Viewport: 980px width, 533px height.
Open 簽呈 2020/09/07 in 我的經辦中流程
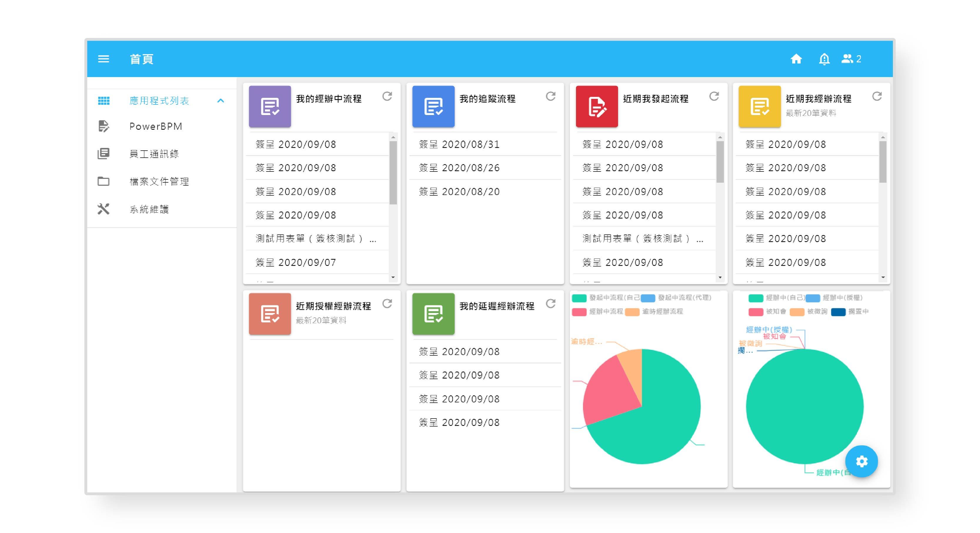295,262
